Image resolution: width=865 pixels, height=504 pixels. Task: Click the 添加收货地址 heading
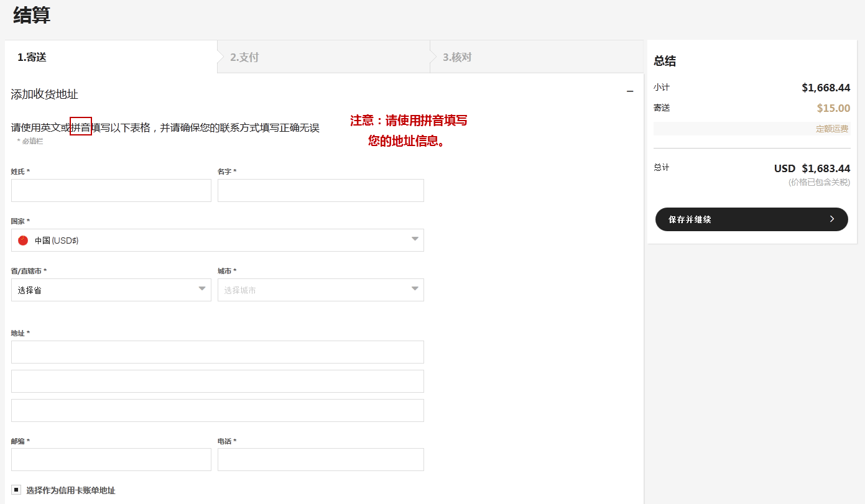(x=45, y=94)
